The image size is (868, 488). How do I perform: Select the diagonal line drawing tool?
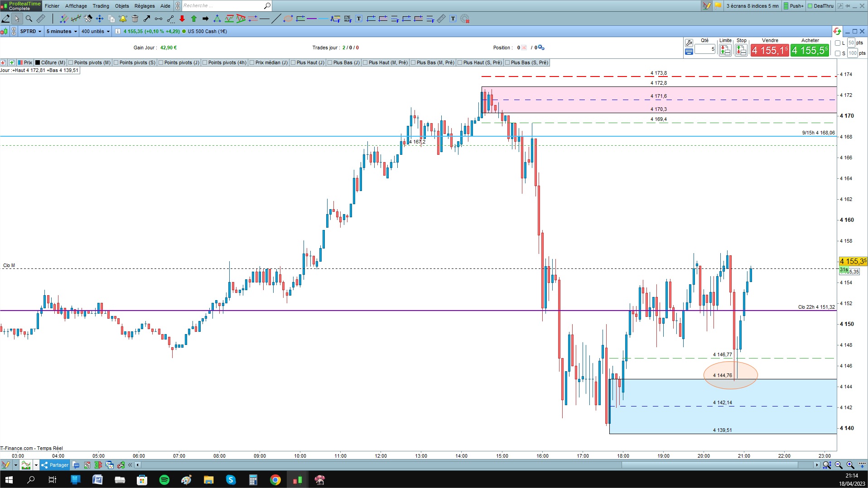click(276, 19)
